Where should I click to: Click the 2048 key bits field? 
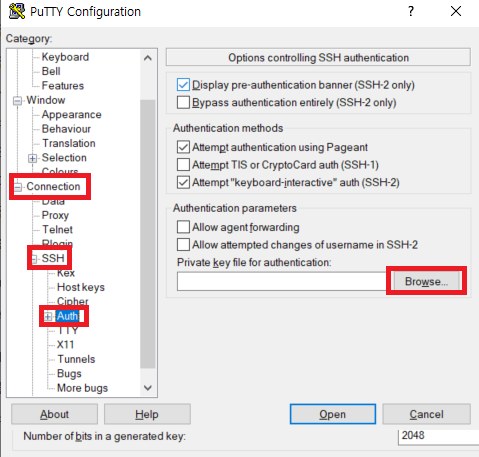(x=438, y=437)
